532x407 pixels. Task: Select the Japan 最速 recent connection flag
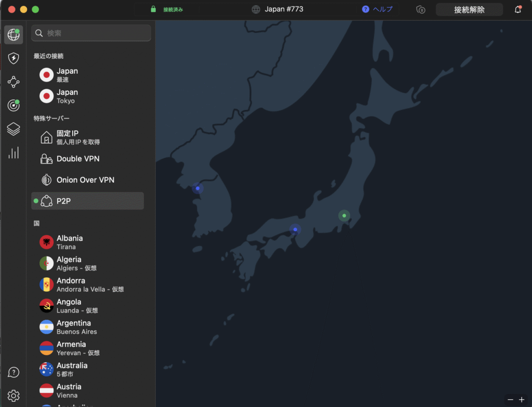click(x=46, y=75)
